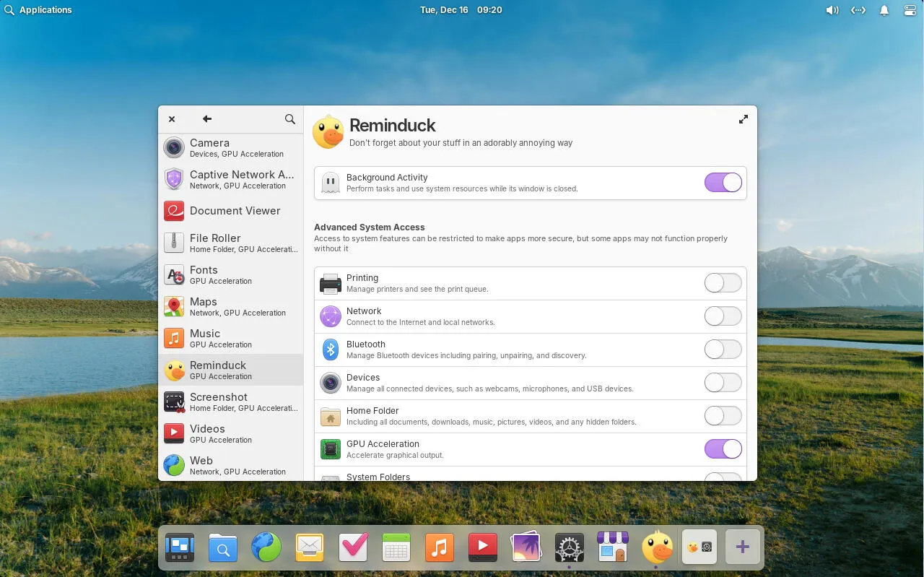The width and height of the screenshot is (924, 577).
Task: Click the clock to view the calendar
Action: (461, 9)
